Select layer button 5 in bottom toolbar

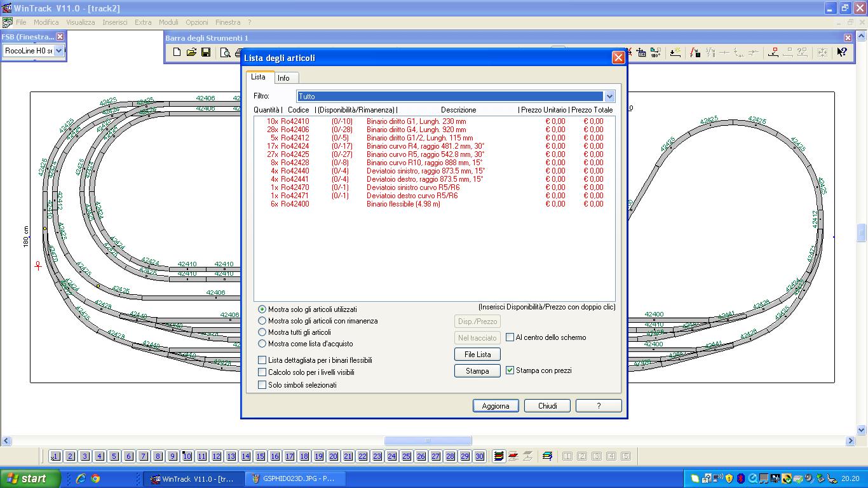click(114, 456)
